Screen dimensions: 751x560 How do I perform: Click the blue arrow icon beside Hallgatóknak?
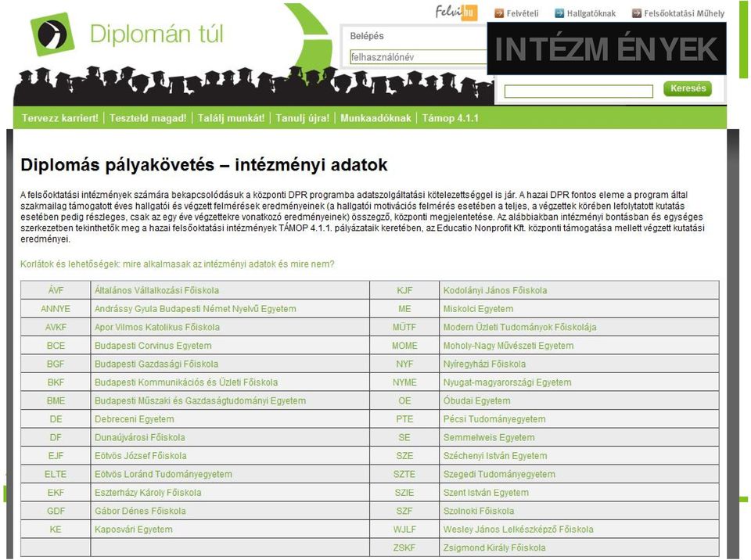pyautogui.click(x=559, y=13)
